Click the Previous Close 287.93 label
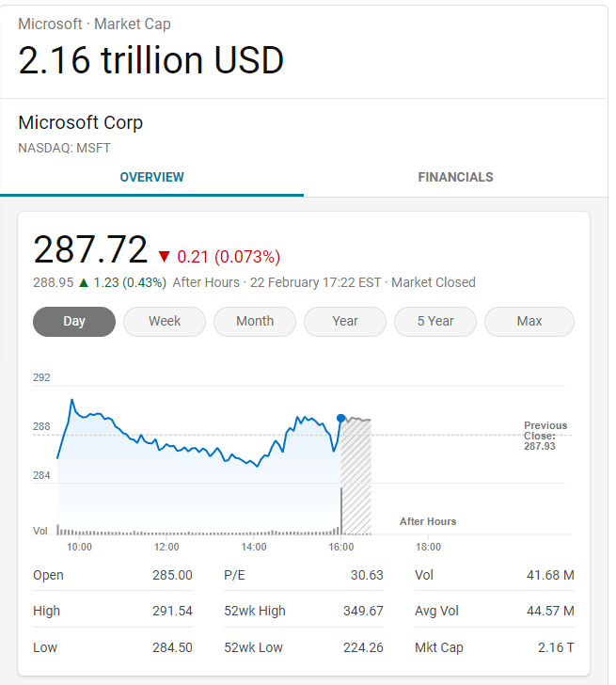Image resolution: width=616 pixels, height=685 pixels. (x=545, y=436)
